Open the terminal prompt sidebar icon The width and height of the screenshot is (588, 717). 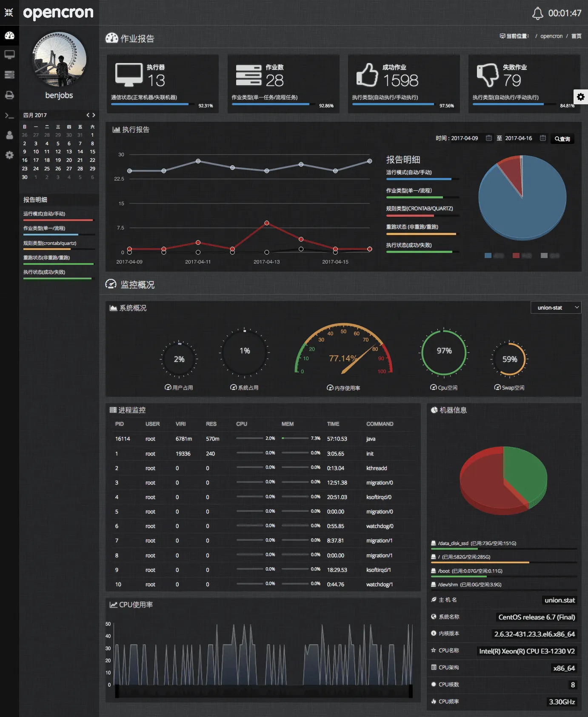click(9, 115)
